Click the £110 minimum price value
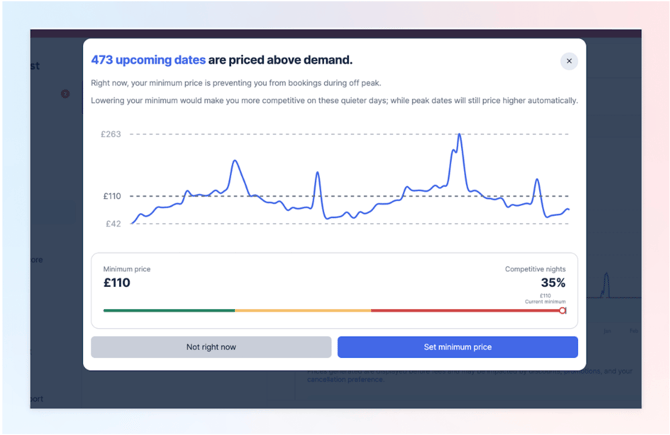 point(117,283)
